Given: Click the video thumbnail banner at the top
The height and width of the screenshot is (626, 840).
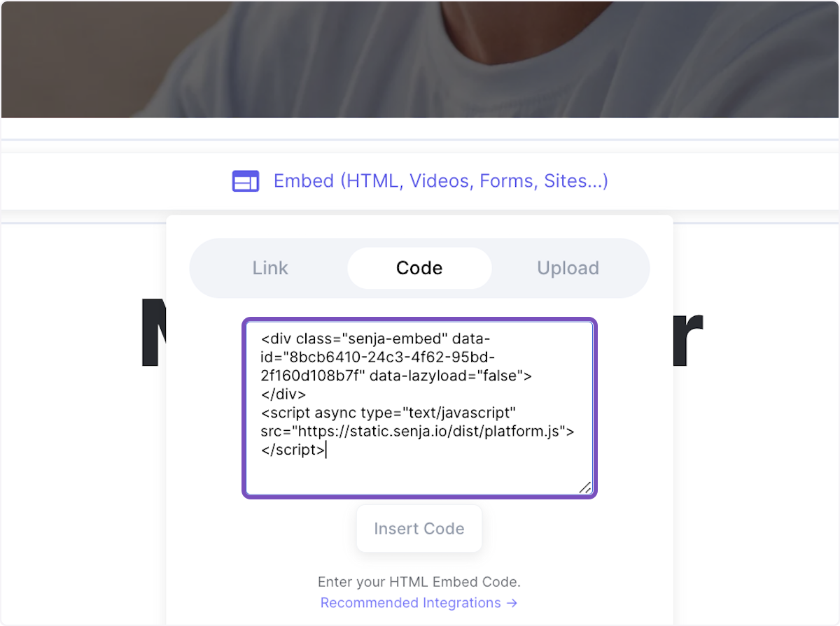Looking at the screenshot, I should point(420,59).
